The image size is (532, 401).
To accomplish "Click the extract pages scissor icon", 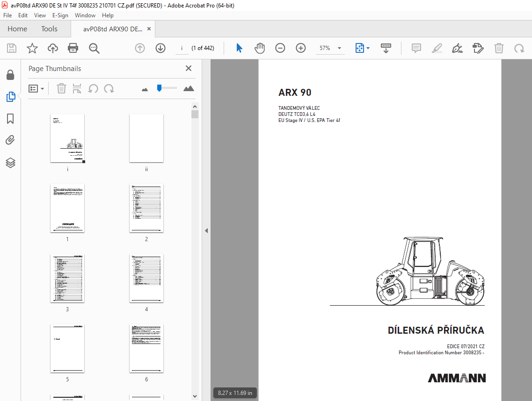I will tap(77, 88).
